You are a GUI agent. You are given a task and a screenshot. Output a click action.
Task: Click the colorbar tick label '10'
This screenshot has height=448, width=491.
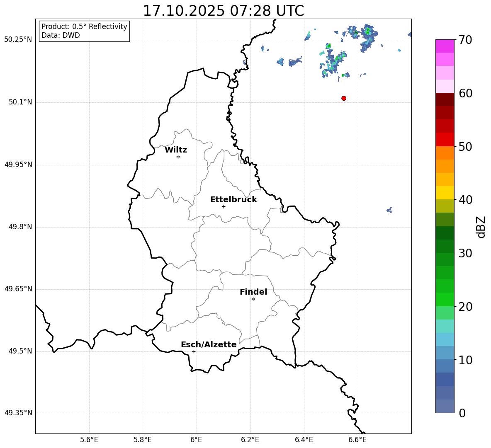465,360
